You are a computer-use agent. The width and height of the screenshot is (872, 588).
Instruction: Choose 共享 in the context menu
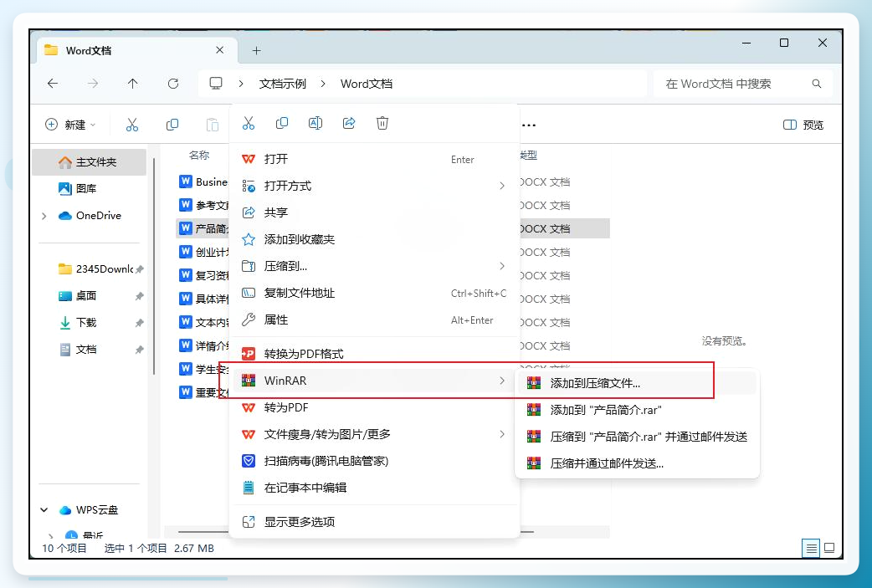pos(373,212)
